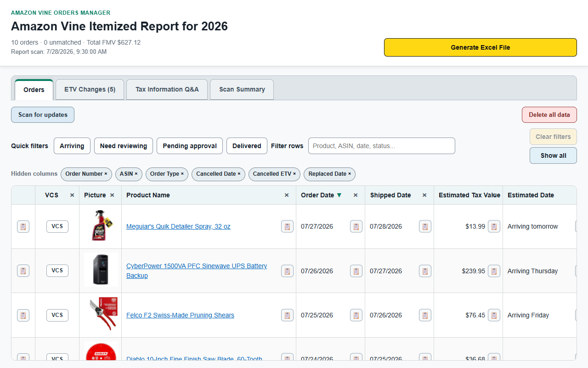Copy the 07/26/2026 shipped date via clipboard icon

point(425,315)
